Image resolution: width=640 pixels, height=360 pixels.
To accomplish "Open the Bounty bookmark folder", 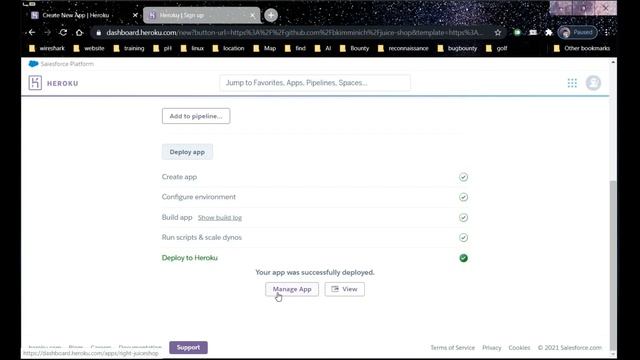I will [354, 48].
